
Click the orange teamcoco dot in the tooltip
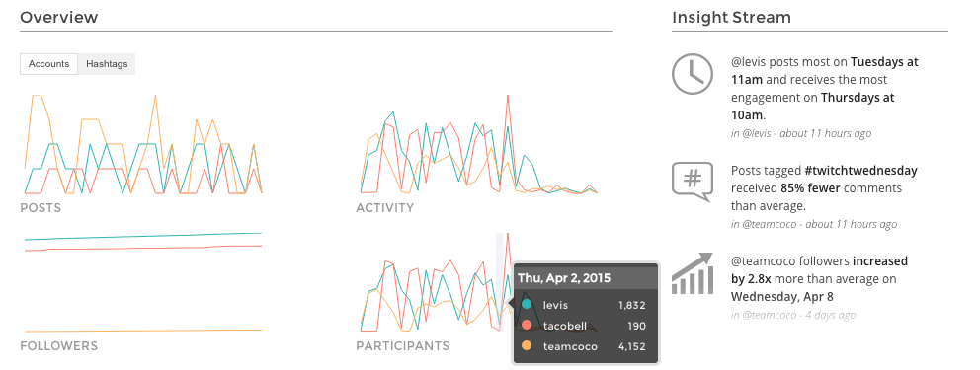pyautogui.click(x=527, y=345)
